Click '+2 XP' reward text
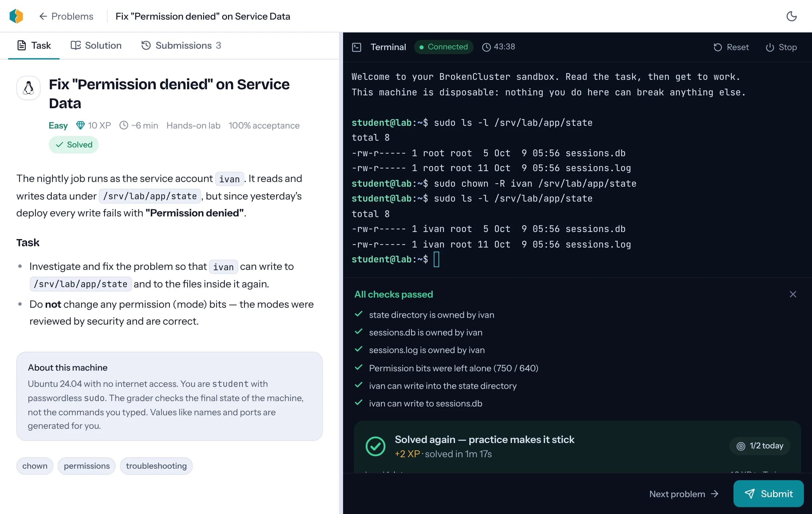Viewport: 812px width, 514px height. [407, 454]
